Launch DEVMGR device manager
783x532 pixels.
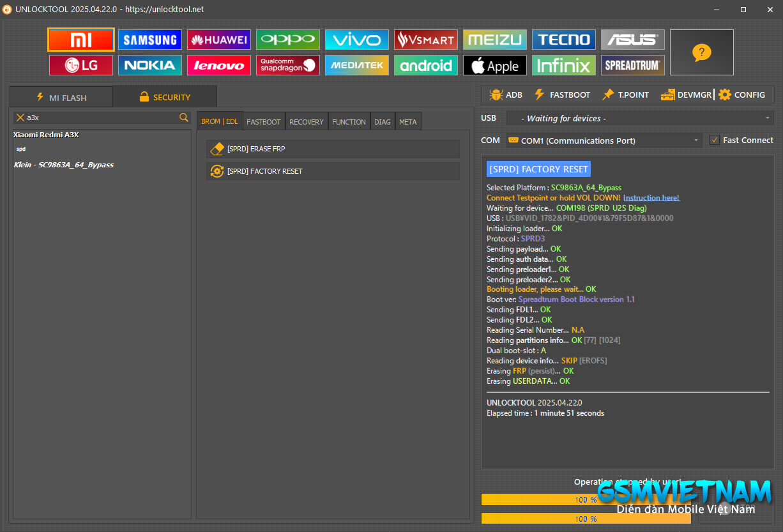[686, 95]
